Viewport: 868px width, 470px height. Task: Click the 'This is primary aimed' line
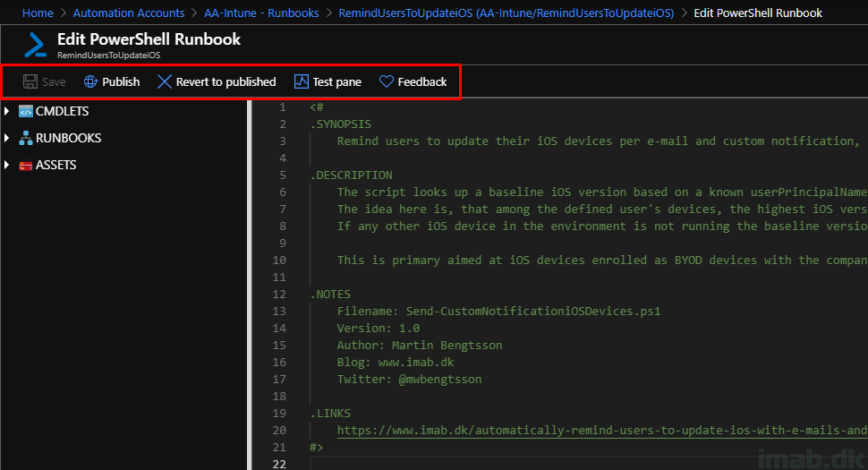pyautogui.click(x=602, y=261)
